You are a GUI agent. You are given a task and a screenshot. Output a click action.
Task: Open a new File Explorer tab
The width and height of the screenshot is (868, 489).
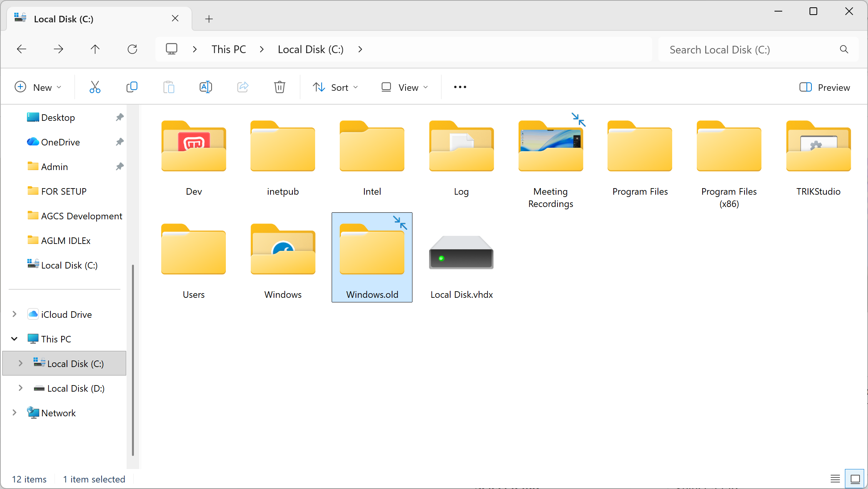click(209, 18)
